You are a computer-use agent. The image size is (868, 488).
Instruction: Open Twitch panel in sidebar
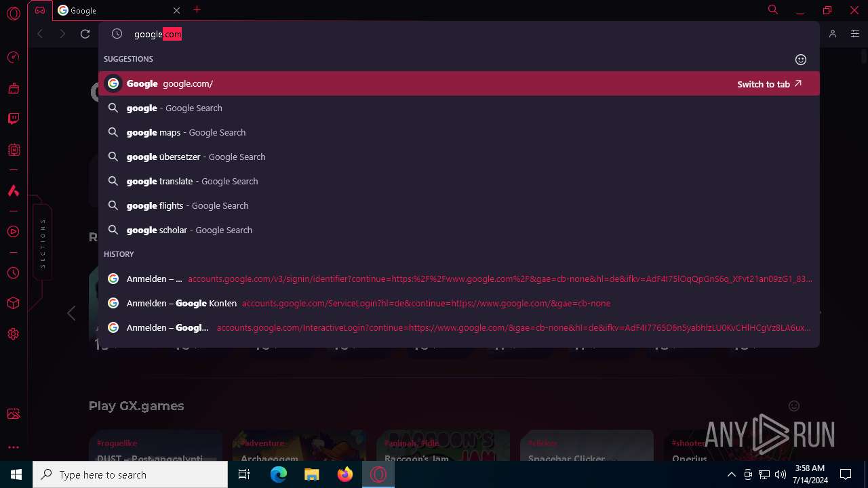pos(13,119)
